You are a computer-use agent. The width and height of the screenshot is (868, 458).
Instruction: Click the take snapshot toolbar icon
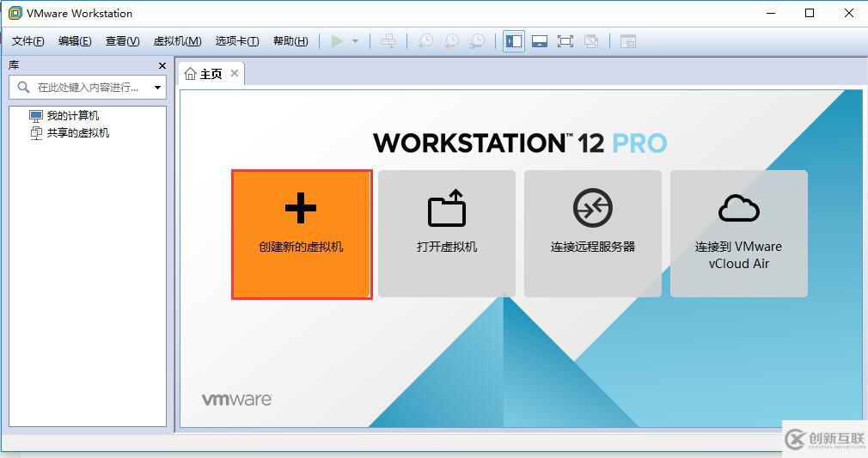click(425, 41)
